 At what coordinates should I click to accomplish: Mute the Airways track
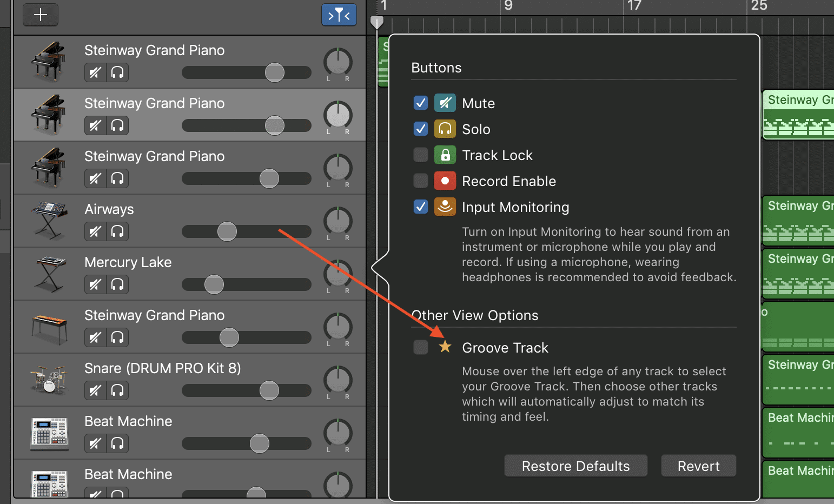pos(95,231)
